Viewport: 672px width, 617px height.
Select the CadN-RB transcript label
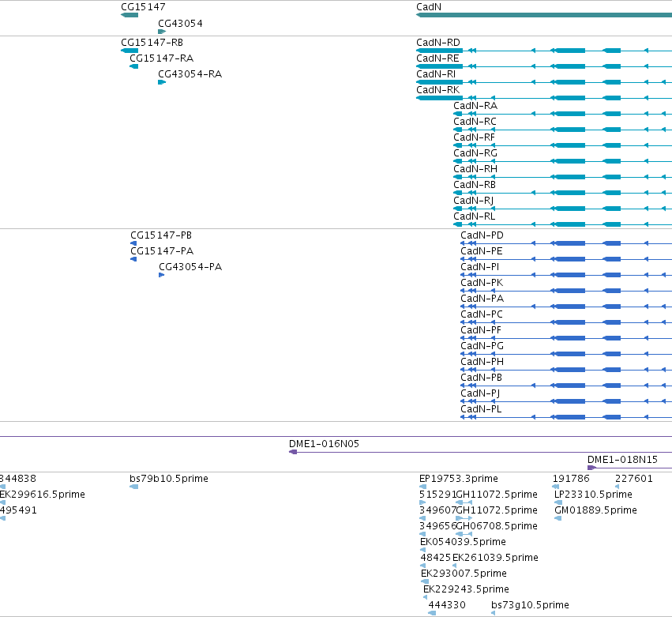click(x=475, y=185)
